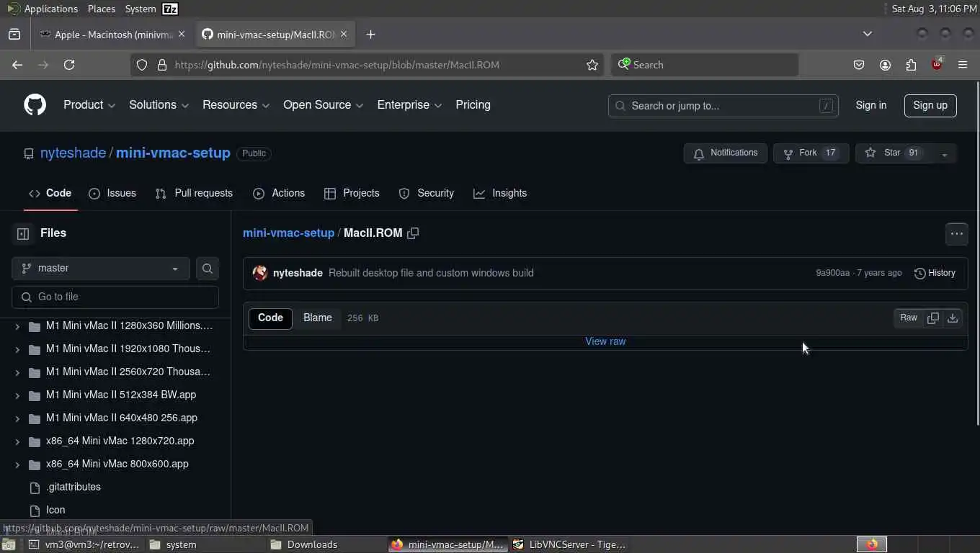
Task: Close the mini-vmac-setup/MacII.ROM tab
Action: click(344, 34)
